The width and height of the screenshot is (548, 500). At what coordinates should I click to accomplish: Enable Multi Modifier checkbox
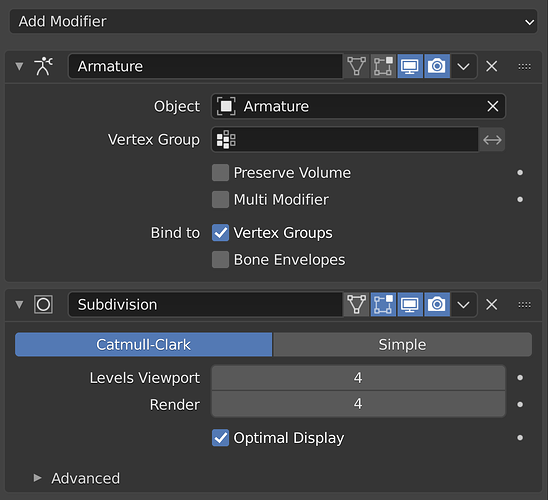(x=221, y=200)
